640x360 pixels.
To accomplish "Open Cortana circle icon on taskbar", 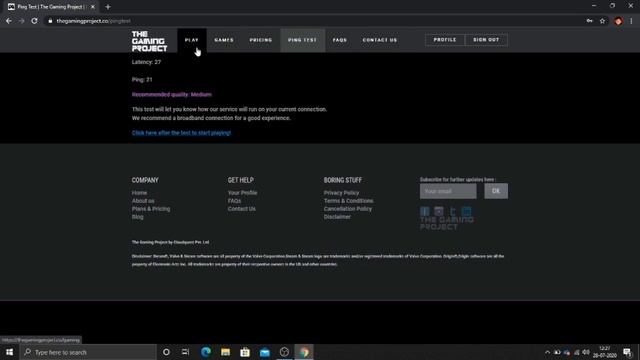I will pos(166,352).
